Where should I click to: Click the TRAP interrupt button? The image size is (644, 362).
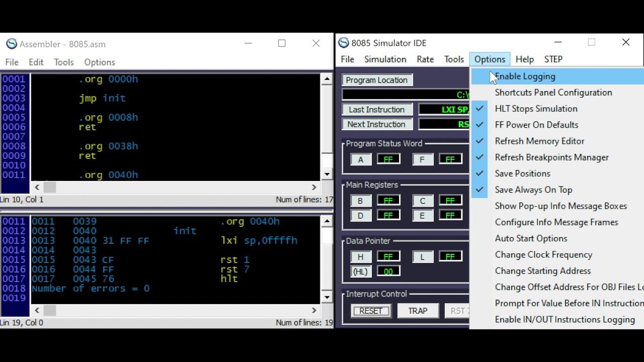(x=418, y=311)
